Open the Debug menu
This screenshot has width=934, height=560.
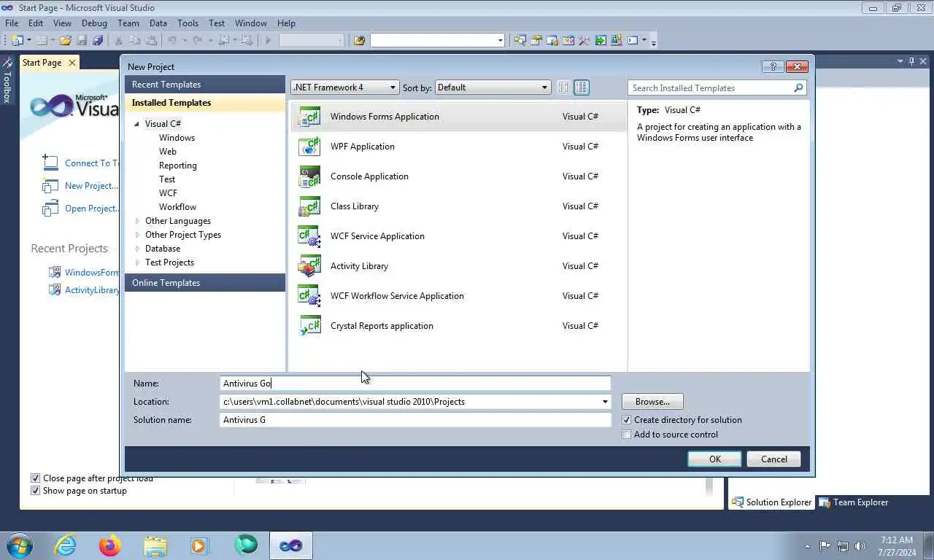[x=94, y=23]
